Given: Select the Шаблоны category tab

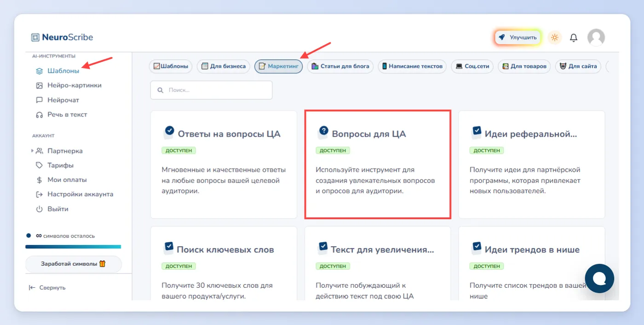Looking at the screenshot, I should point(171,66).
